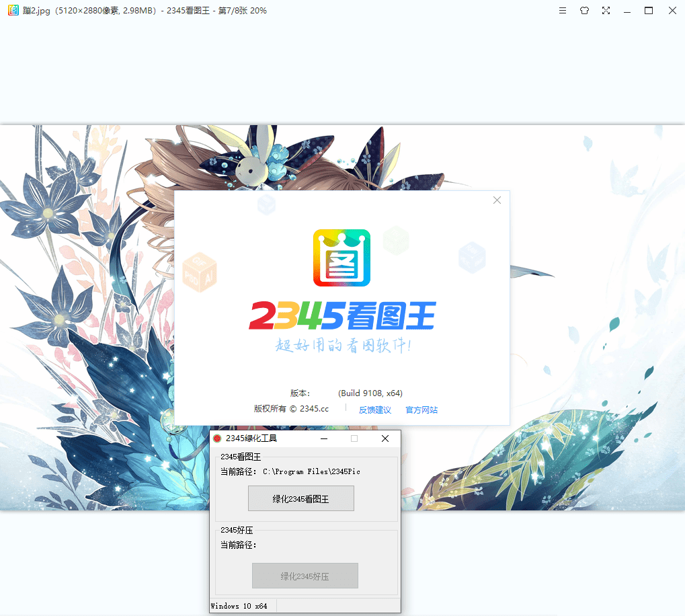The width and height of the screenshot is (685, 616).
Task: Click the 2345绿化工具 window title text
Action: (x=251, y=438)
